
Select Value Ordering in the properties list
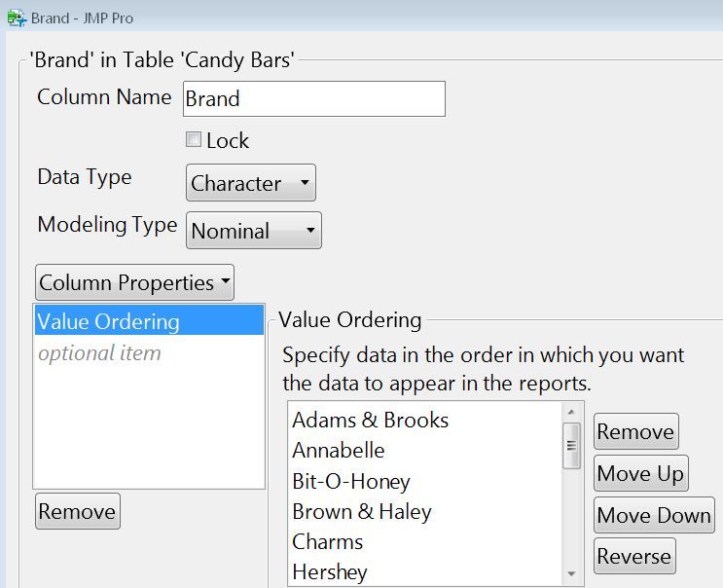click(149, 320)
